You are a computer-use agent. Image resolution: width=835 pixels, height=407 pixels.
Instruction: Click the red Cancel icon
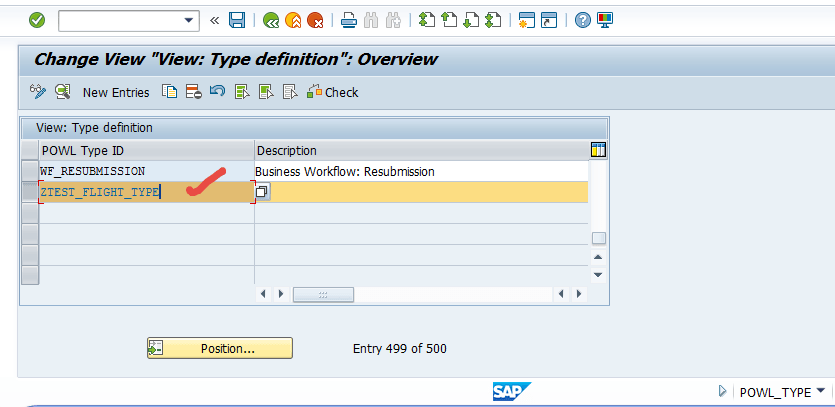pyautogui.click(x=315, y=20)
